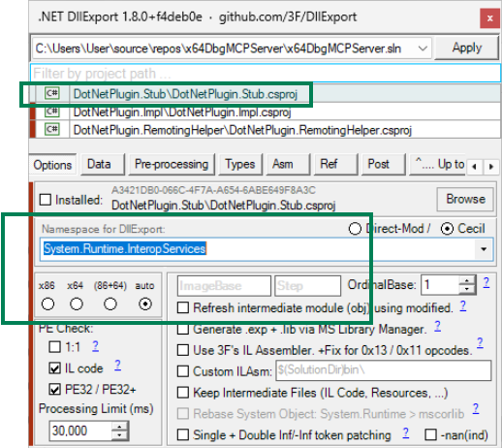
Task: Click tab scroll right arrow
Action: (x=491, y=167)
